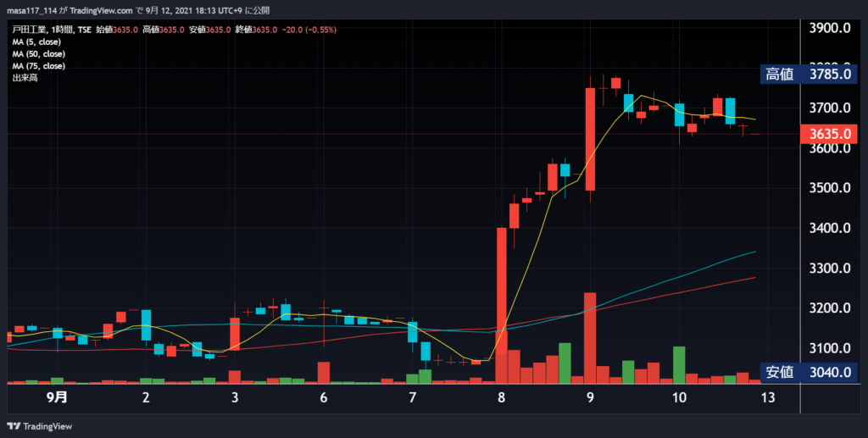Click the 高値 3785.0 price label
868x438 pixels.
pos(808,74)
